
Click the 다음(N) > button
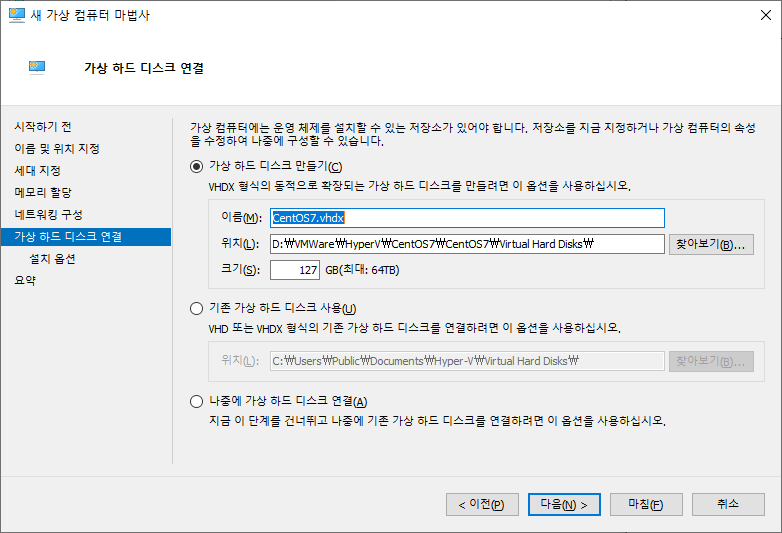coord(564,505)
